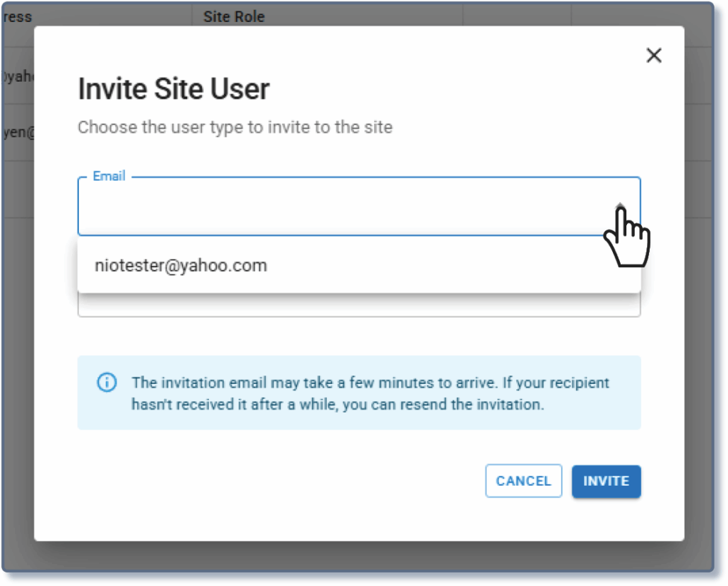The height and width of the screenshot is (586, 728).
Task: Click the info icon in the blue notice
Action: pyautogui.click(x=106, y=383)
